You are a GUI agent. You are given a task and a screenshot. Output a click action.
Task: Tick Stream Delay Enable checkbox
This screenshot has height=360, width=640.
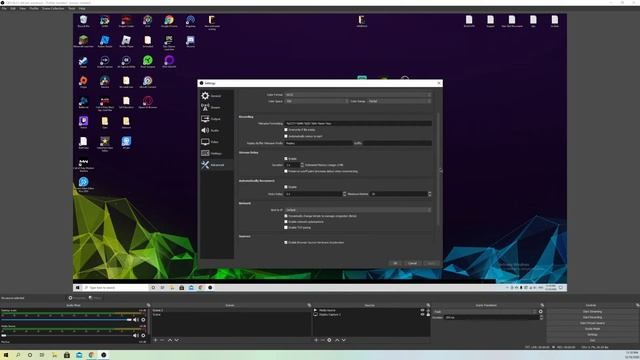click(286, 158)
